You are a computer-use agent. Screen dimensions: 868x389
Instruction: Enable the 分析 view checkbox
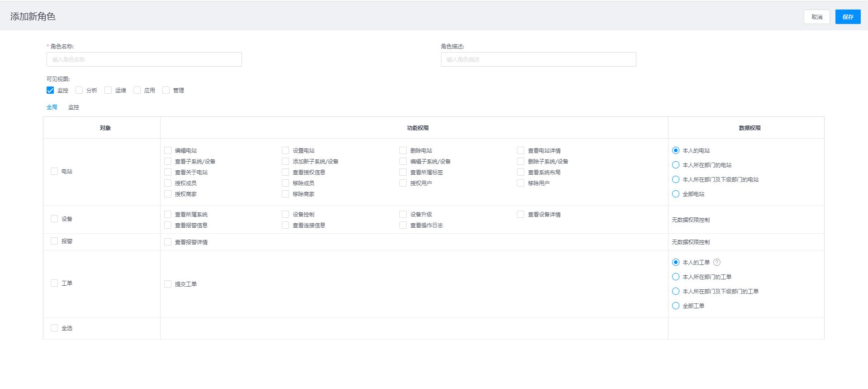coord(79,90)
